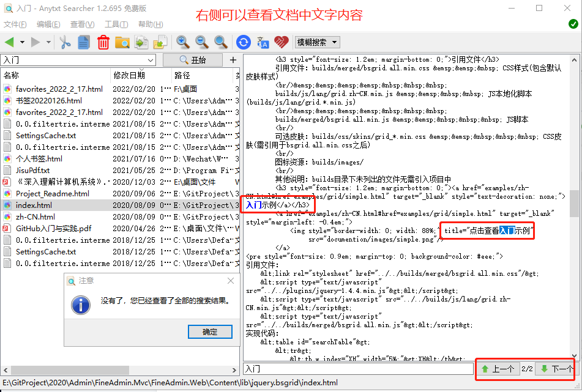The image size is (582, 392).
Task: Open the 帮助(H) menu
Action: (151, 24)
